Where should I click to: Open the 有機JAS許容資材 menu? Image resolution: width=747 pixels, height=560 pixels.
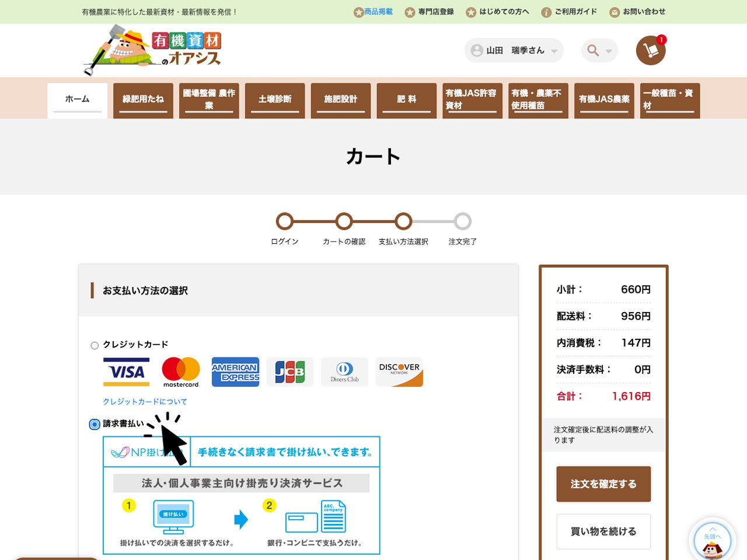472,100
